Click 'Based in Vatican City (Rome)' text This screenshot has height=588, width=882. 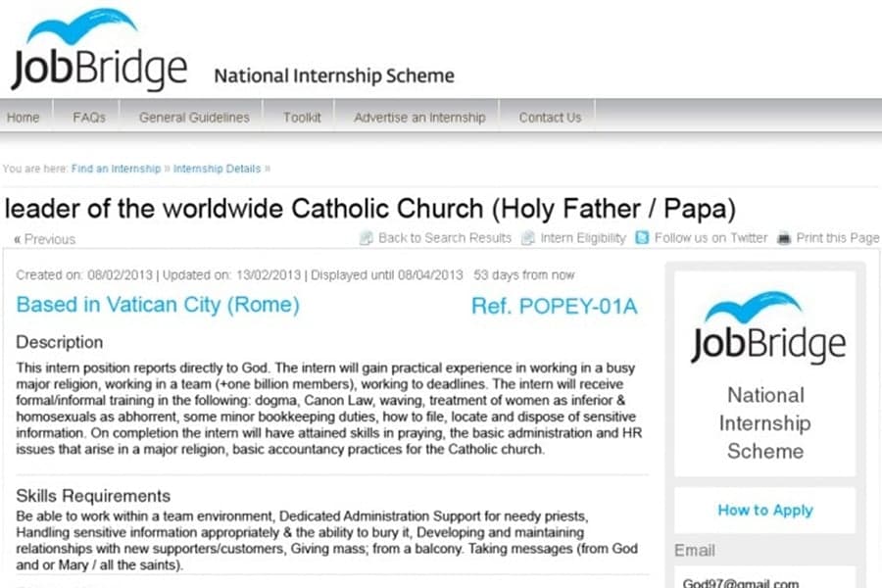click(158, 305)
